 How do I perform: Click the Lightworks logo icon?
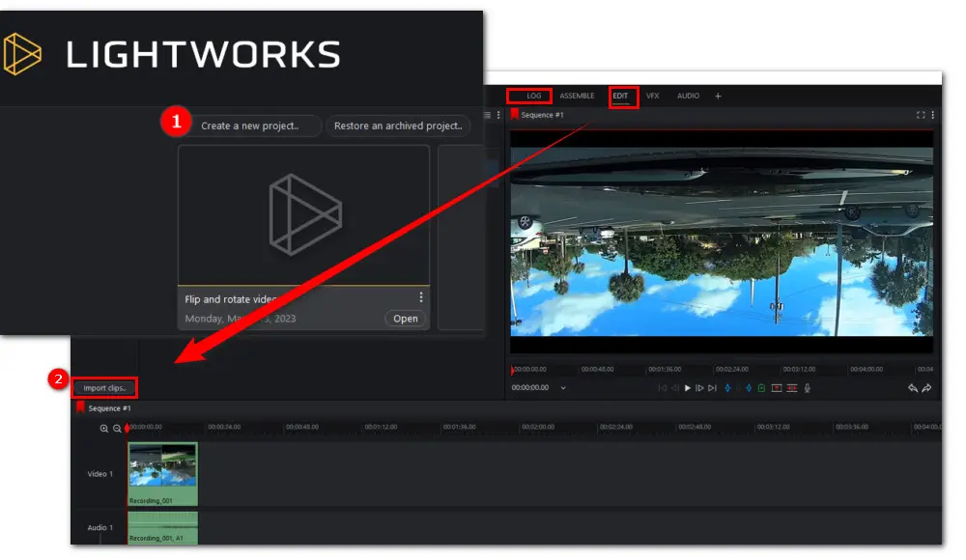pos(21,54)
